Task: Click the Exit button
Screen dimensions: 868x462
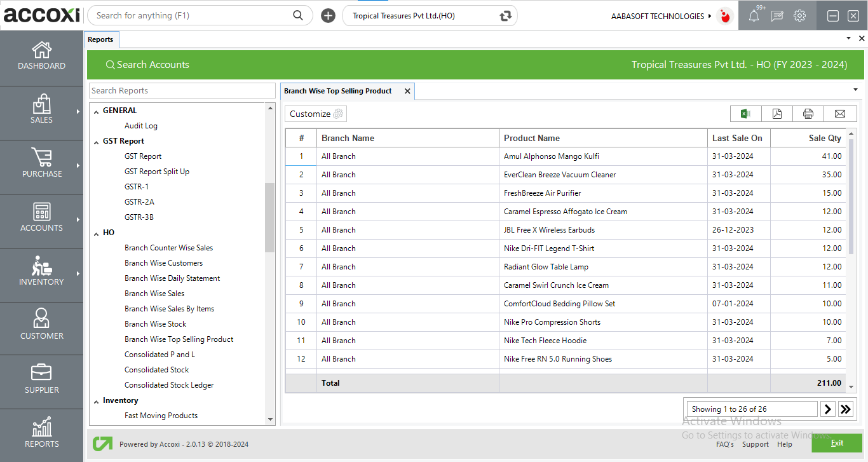Action: (836, 443)
